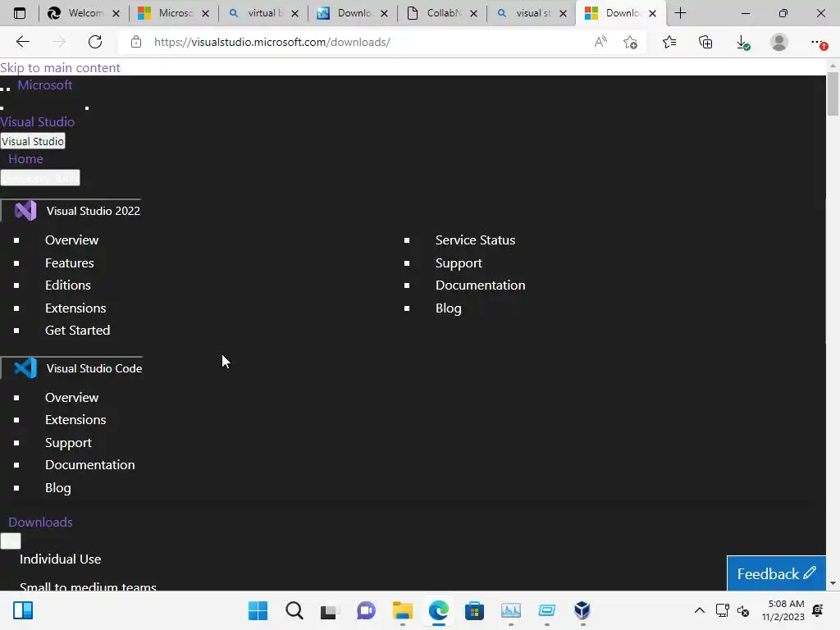Click the page vertical scrollbar thumb
The width and height of the screenshot is (840, 630).
833,94
